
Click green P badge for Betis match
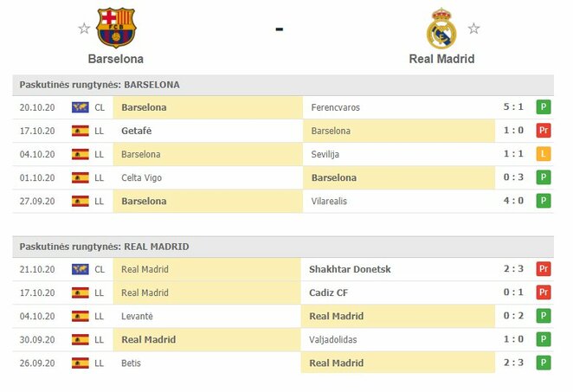[x=544, y=363]
